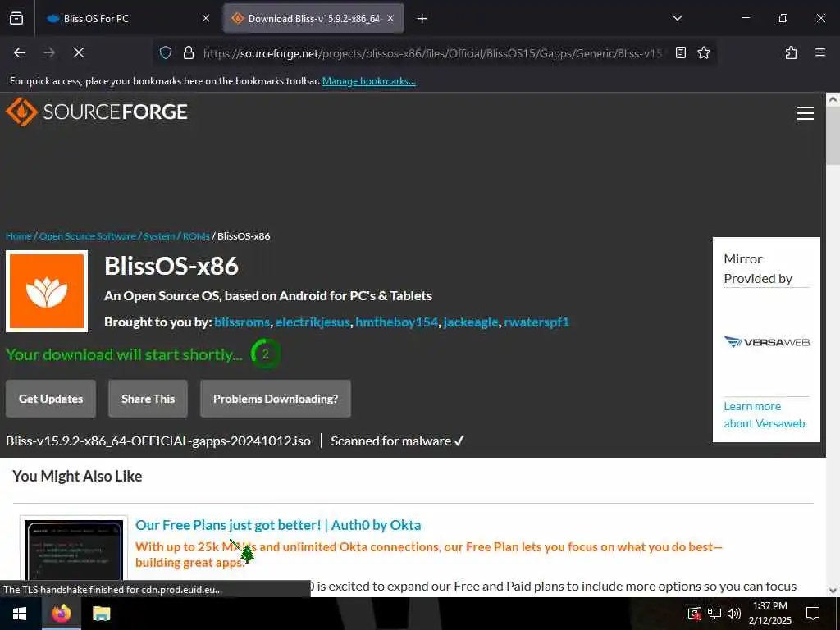Open hmtheboy154 author profile
This screenshot has height=630, width=840.
point(396,322)
